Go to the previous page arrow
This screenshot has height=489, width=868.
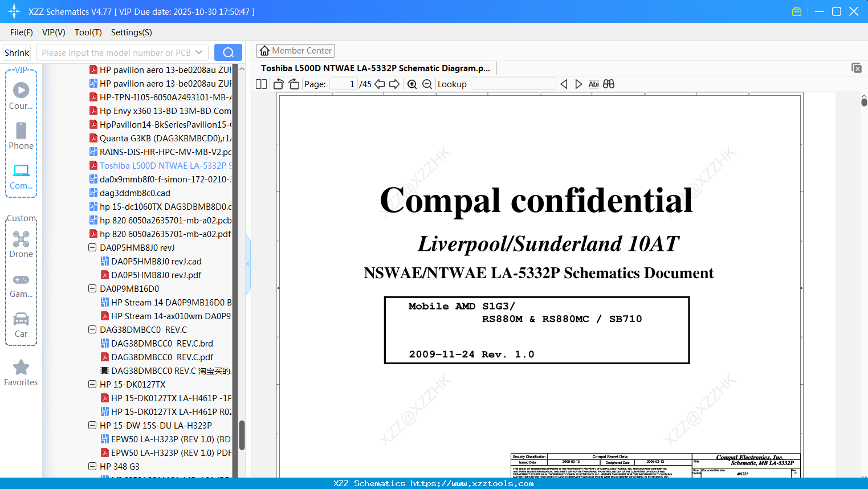tap(380, 84)
